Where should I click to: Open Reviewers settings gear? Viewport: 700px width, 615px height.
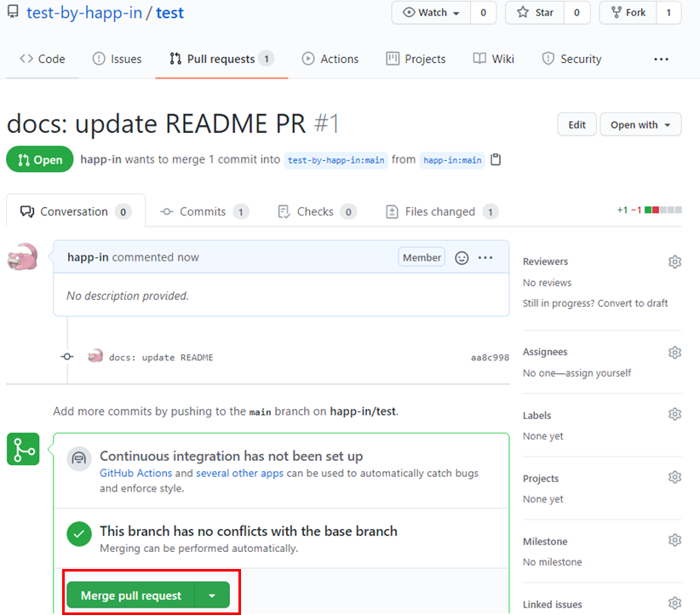(x=674, y=262)
